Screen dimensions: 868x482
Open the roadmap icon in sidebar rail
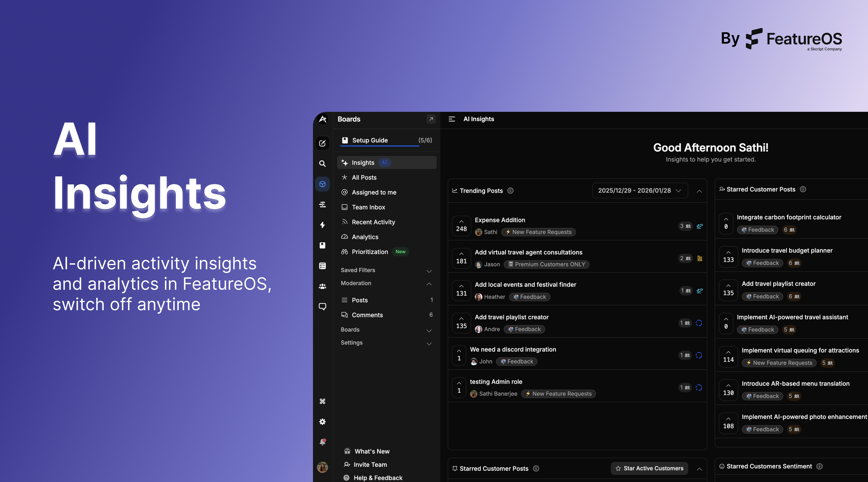coord(322,205)
